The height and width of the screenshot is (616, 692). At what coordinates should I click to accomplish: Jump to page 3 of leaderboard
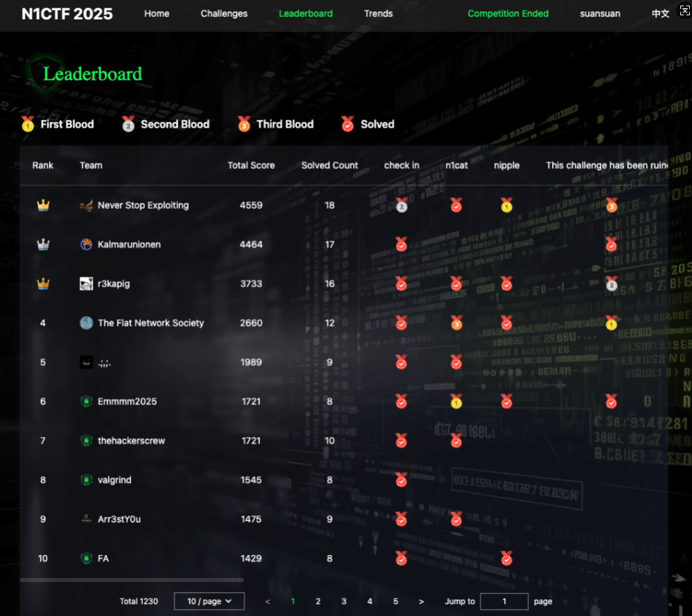pyautogui.click(x=344, y=601)
